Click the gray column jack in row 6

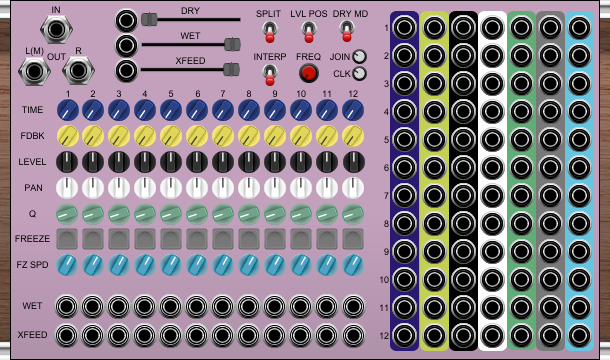(550, 167)
